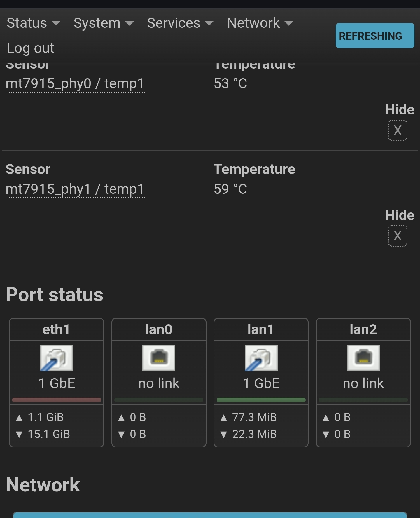
Task: Click the eth1 upload arrow showing 1.1 GiB
Action: 19,418
